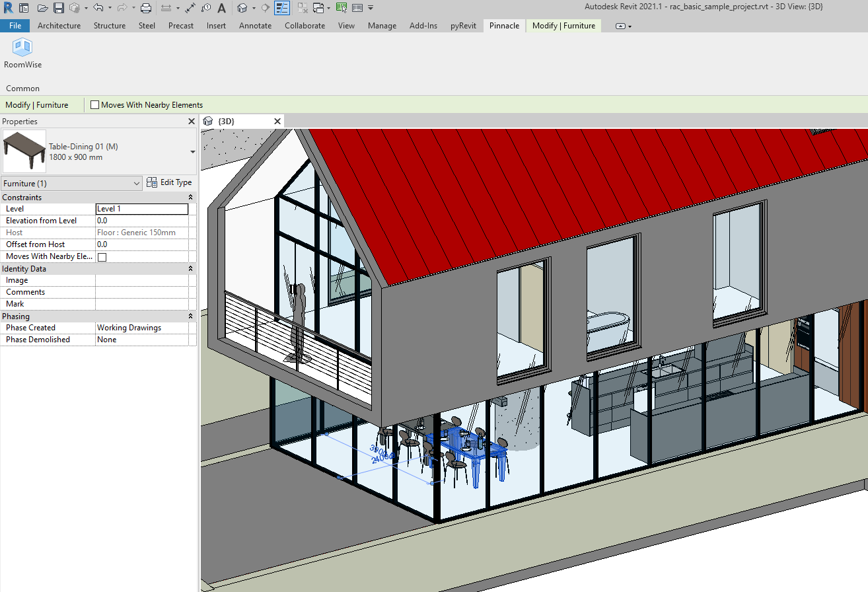
Task: Click the Tag by Category icon
Action: 206,8
